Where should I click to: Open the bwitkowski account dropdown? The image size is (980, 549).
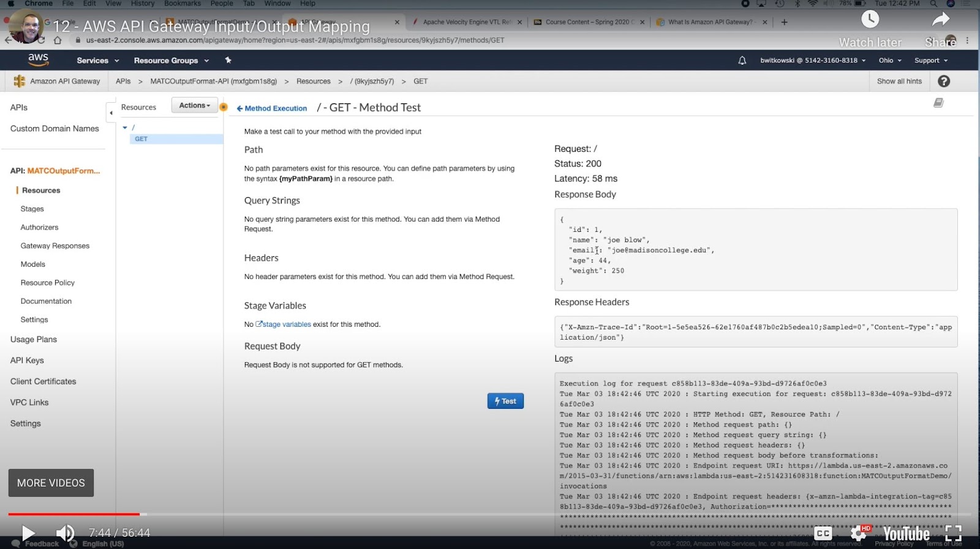coord(813,61)
